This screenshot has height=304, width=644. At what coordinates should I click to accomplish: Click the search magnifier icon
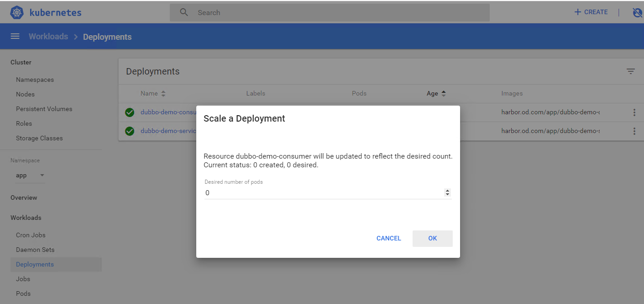(x=184, y=12)
